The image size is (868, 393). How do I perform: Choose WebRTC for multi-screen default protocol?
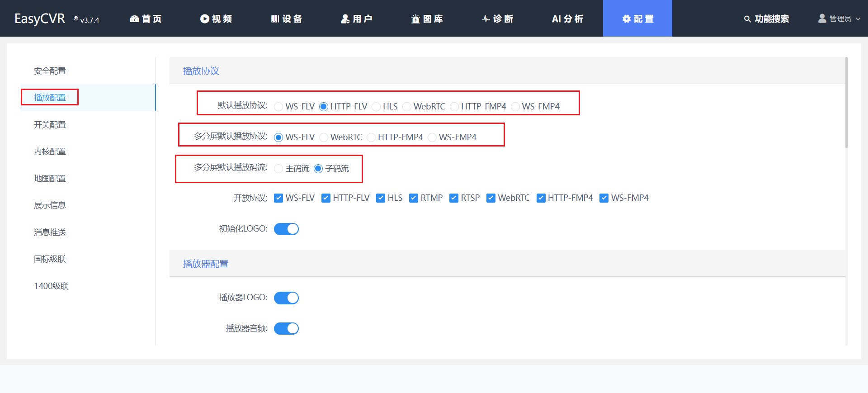tap(324, 137)
